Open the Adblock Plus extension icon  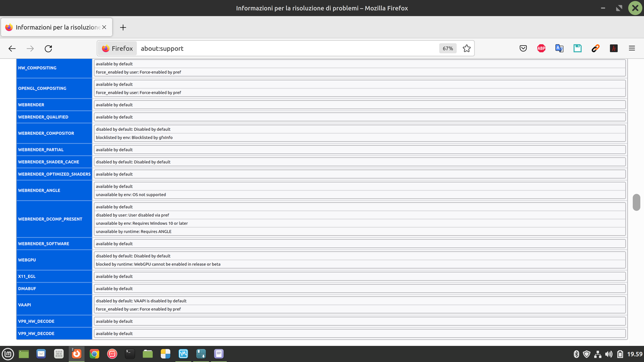point(541,48)
